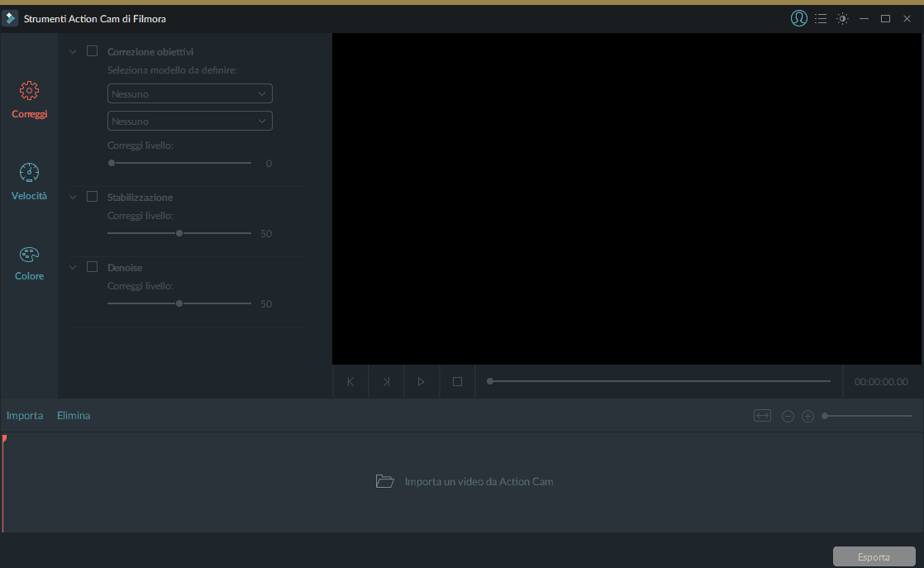Switch to the Velocità tab

pos(29,182)
